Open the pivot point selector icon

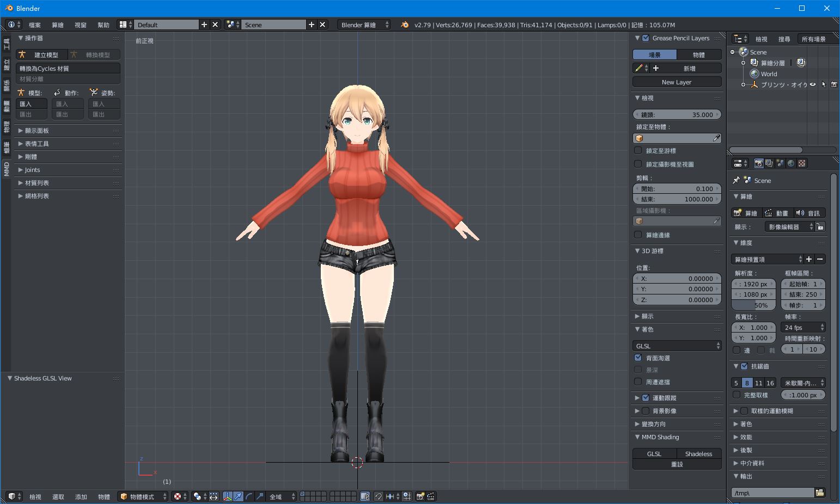tap(200, 496)
